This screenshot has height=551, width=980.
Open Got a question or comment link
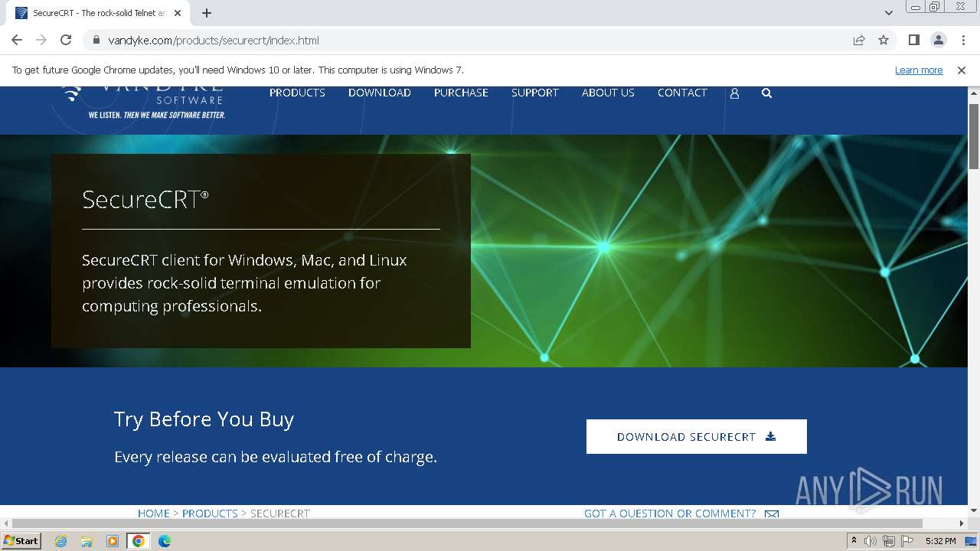pyautogui.click(x=670, y=513)
